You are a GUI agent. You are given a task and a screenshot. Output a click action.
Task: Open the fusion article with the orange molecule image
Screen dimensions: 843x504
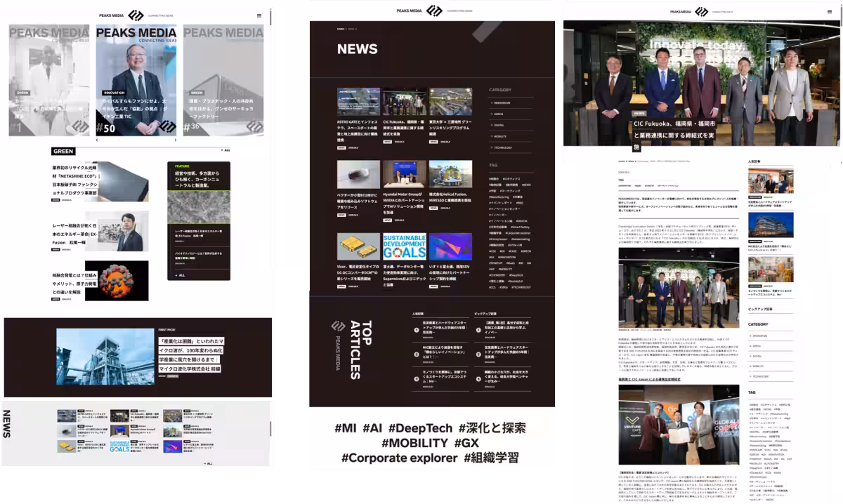pos(100,281)
